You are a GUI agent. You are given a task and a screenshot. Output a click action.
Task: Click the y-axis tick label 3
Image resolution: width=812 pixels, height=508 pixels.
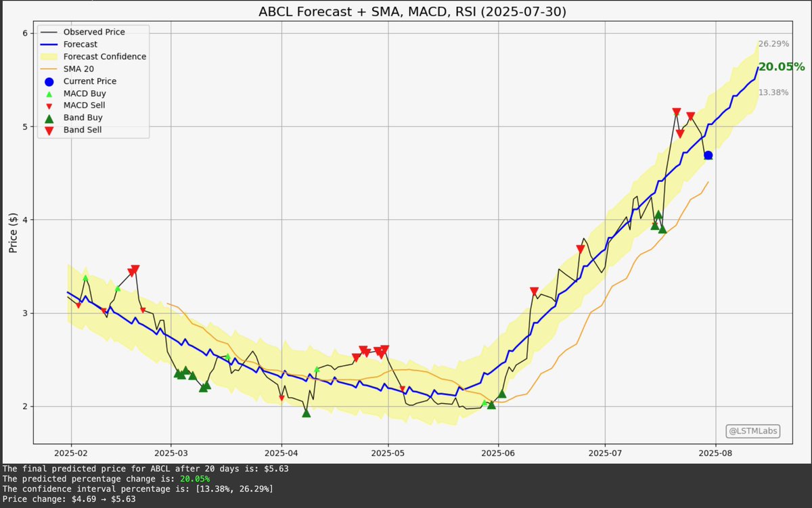click(x=24, y=313)
